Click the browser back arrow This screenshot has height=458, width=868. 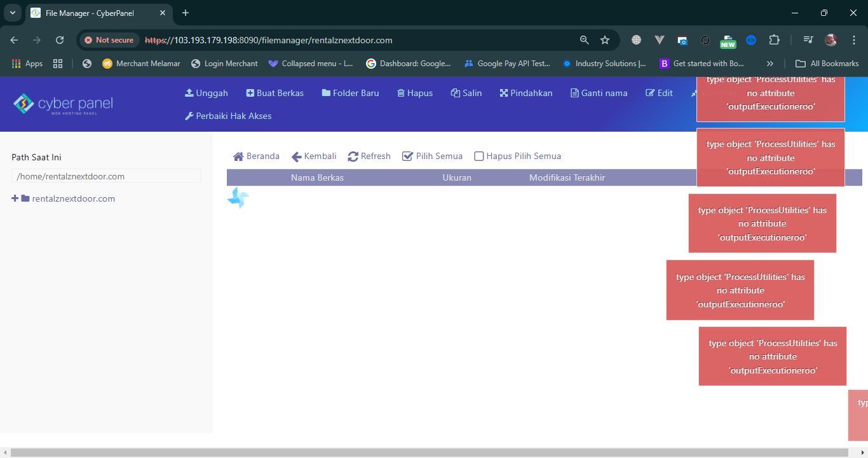coord(14,40)
